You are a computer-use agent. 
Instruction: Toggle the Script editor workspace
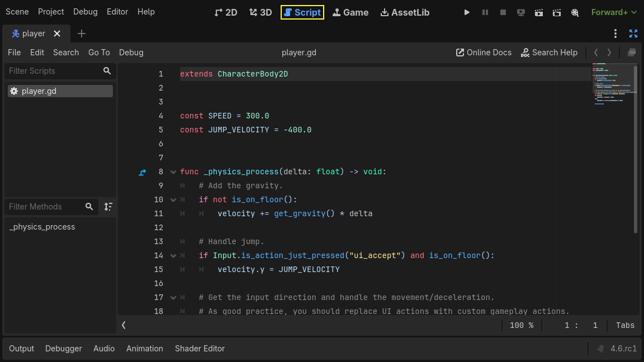[x=302, y=12]
